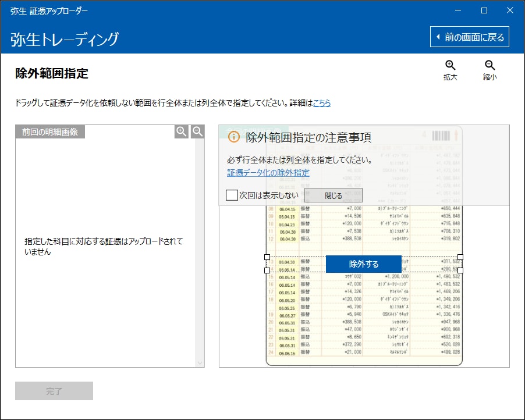Click the amount cell +6,790

[x=354, y=307]
